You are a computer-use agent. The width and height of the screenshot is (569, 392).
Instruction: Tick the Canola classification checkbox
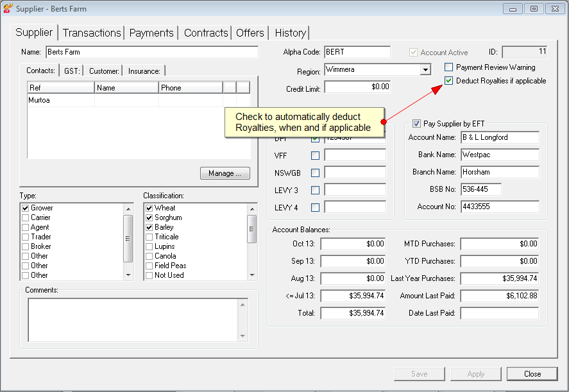tap(149, 256)
